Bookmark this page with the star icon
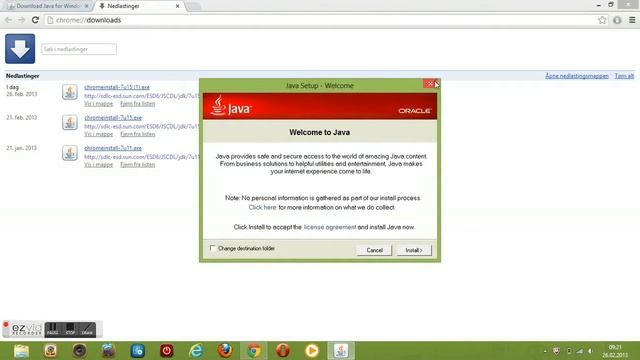Image resolution: width=640 pixels, height=360 pixels. [x=602, y=20]
